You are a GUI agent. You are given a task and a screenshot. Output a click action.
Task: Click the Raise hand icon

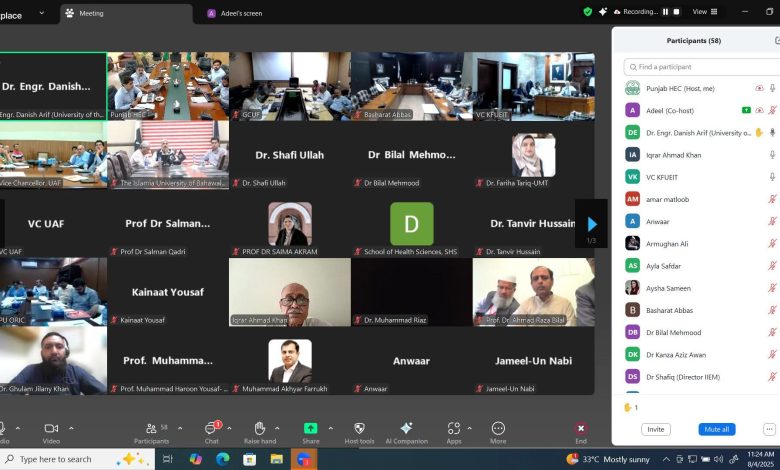click(259, 429)
